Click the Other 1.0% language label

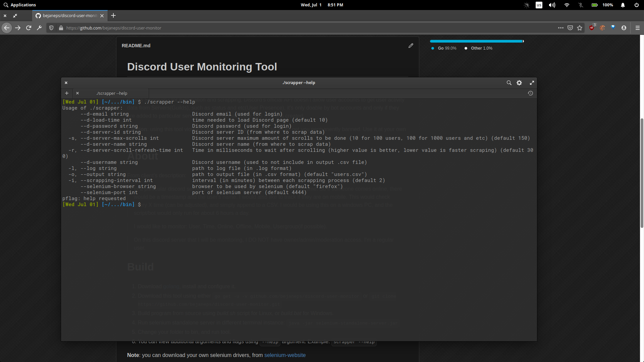point(478,48)
